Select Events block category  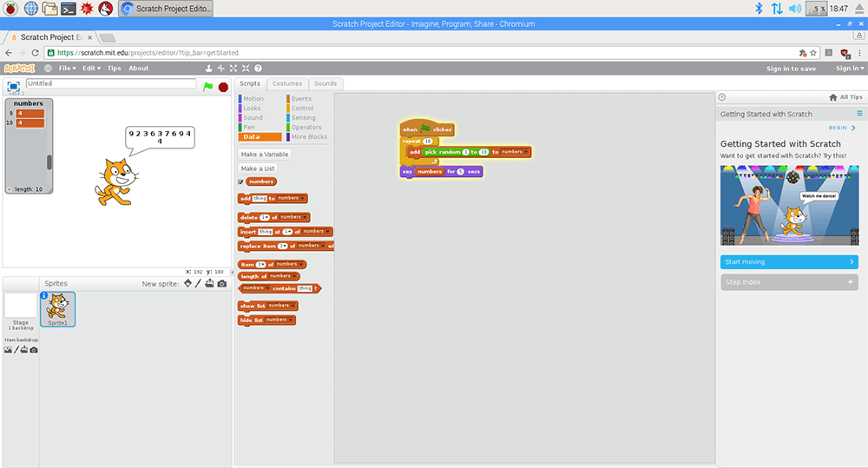pyautogui.click(x=301, y=99)
